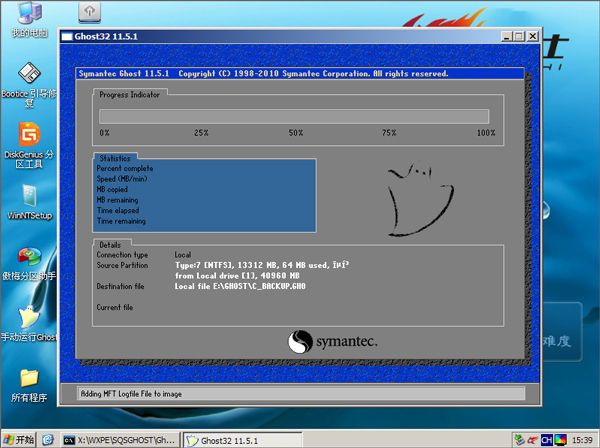600x448 pixels.
Task: Click the 'Progress Indicator' group label
Action: [x=129, y=94]
